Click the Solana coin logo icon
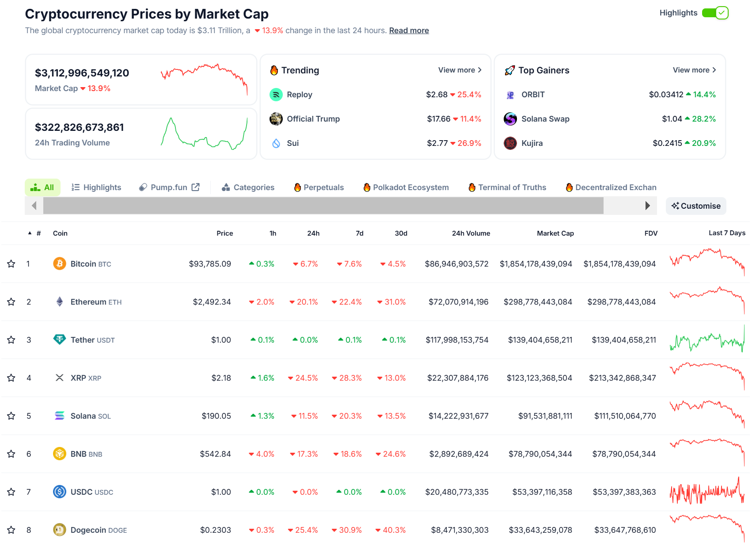Image resolution: width=756 pixels, height=546 pixels. click(x=60, y=416)
